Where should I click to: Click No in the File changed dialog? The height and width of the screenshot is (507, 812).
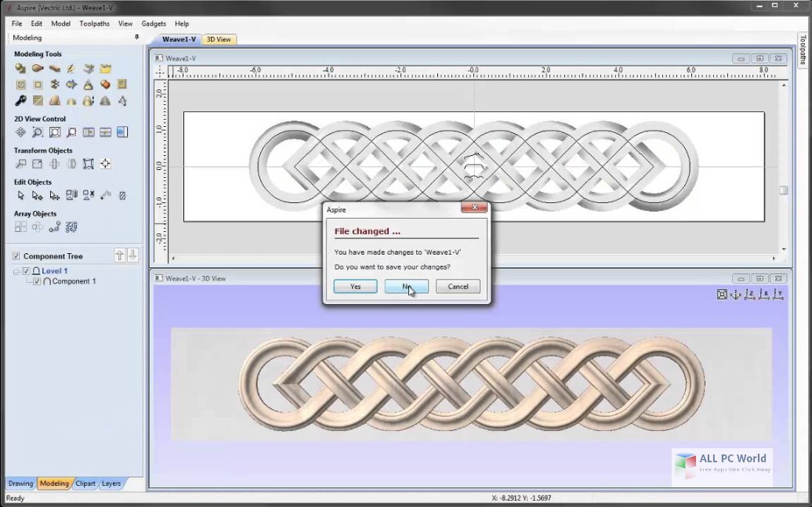407,286
